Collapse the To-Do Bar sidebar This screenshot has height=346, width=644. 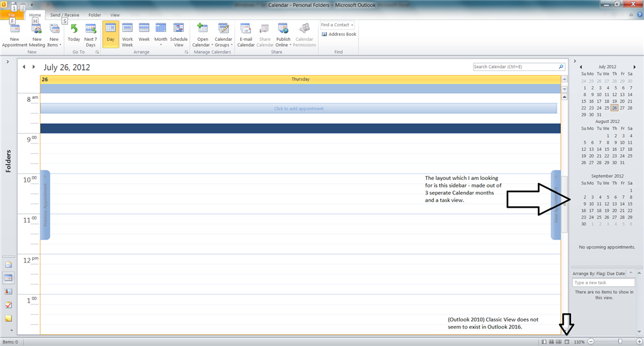[575, 61]
